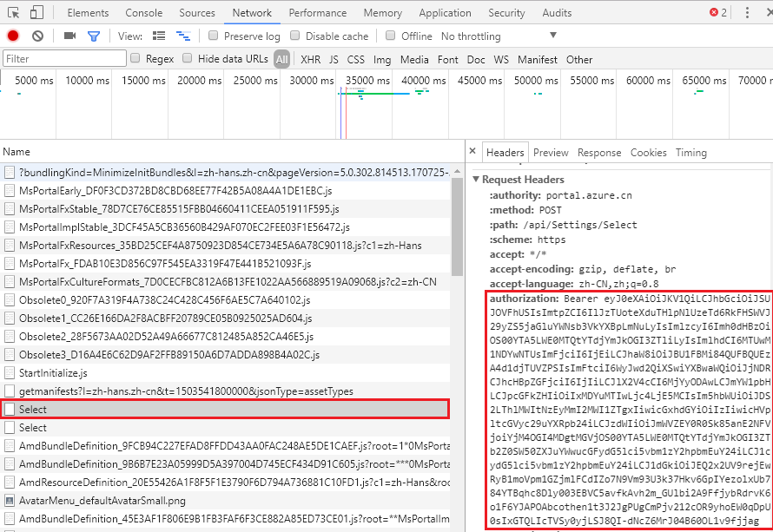Open the Response tab

599,153
